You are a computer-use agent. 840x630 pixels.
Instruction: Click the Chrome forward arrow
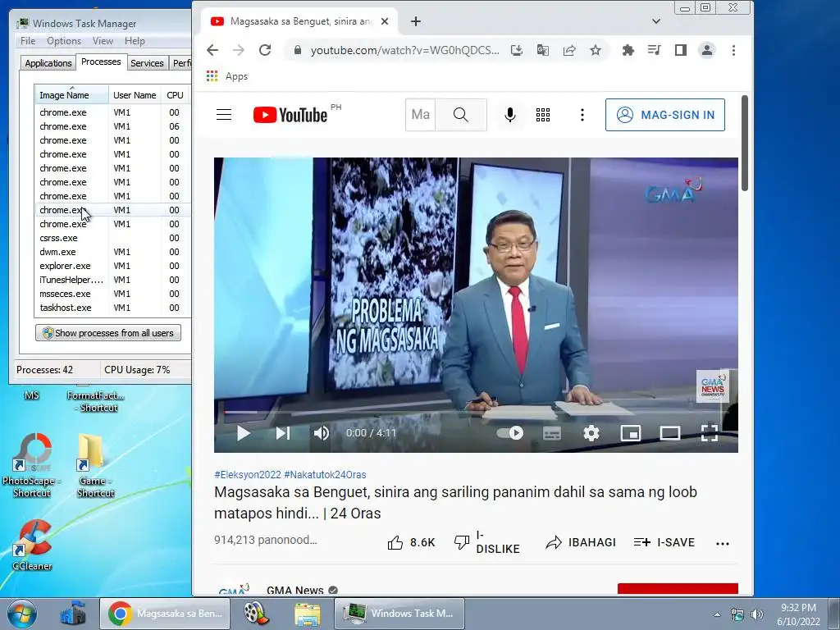tap(239, 50)
